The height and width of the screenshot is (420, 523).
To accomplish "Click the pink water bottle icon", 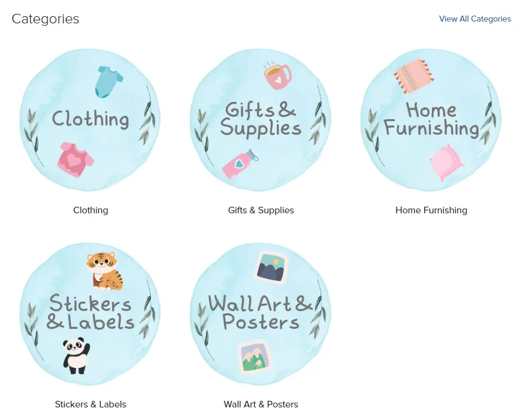I will coord(240,164).
